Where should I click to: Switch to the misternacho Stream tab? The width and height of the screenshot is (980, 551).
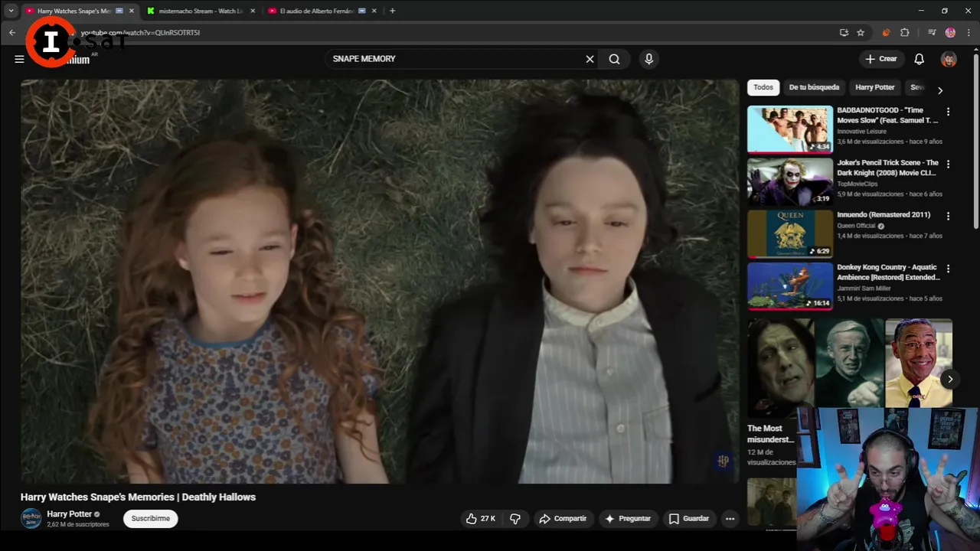[201, 11]
